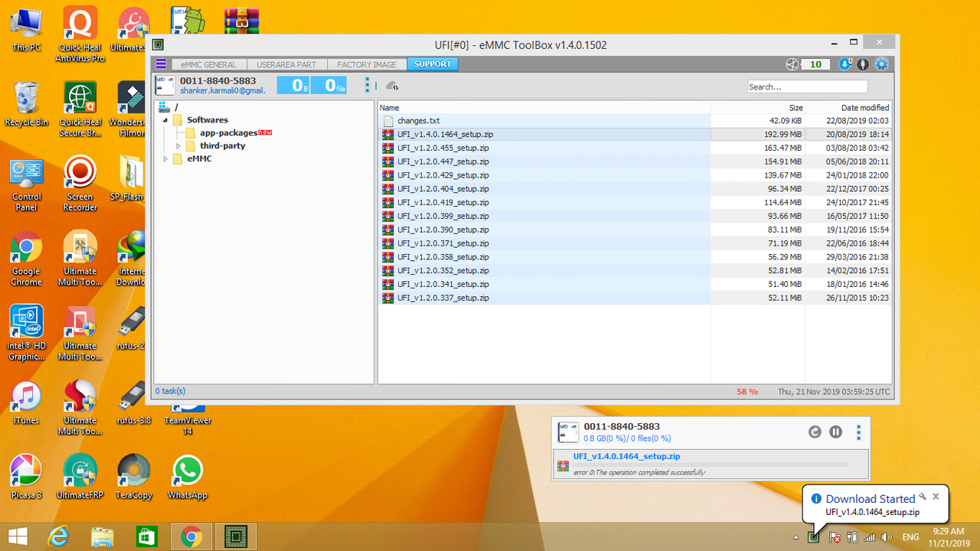
Task: Select UFI_v1.2.0.455_setup.zip file
Action: click(x=635, y=148)
